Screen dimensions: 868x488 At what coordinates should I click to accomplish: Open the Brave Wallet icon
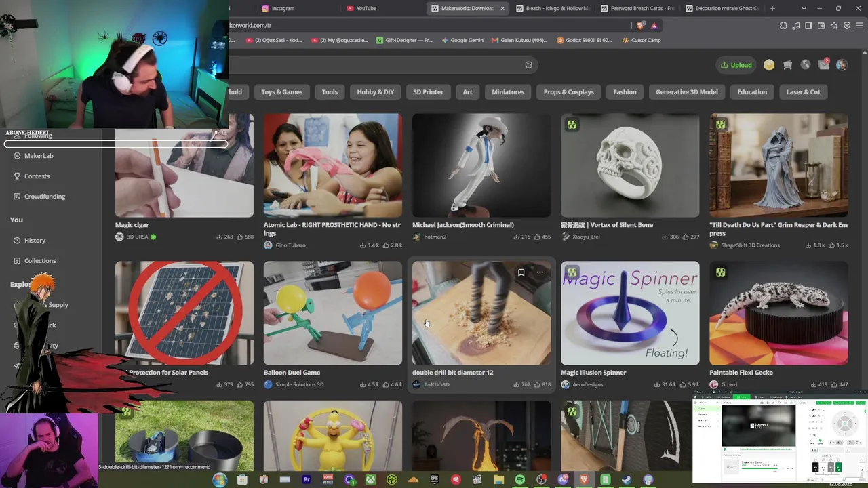coord(821,26)
